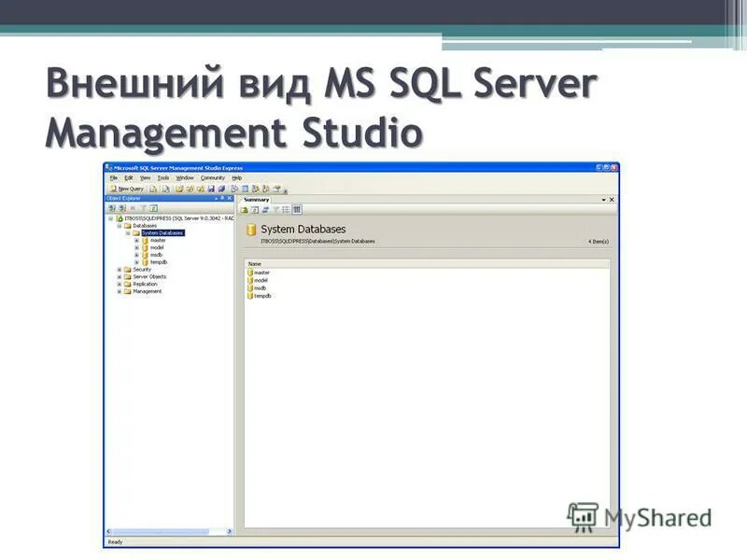Select Security in the Object Explorer tree
This screenshot has width=747, height=560.
142,270
